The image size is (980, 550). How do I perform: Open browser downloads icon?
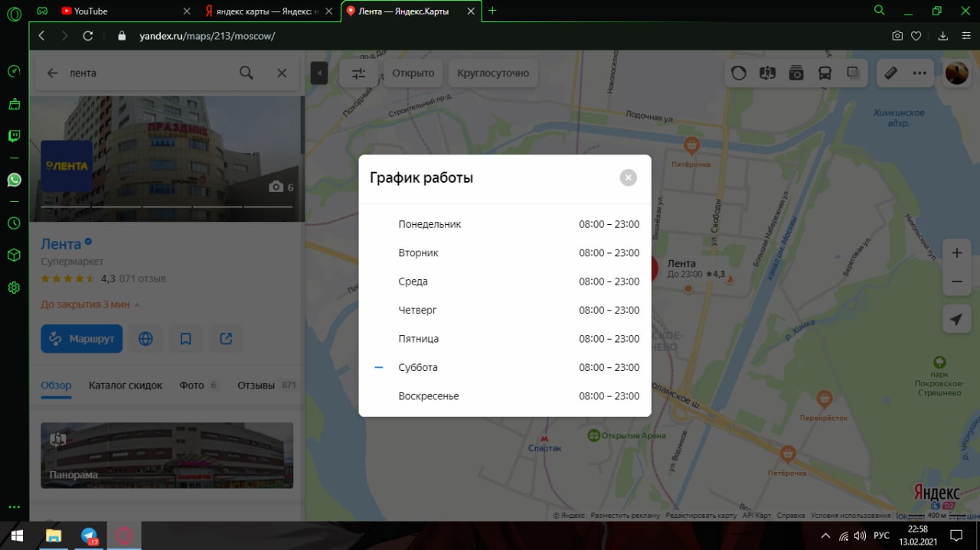[x=943, y=36]
